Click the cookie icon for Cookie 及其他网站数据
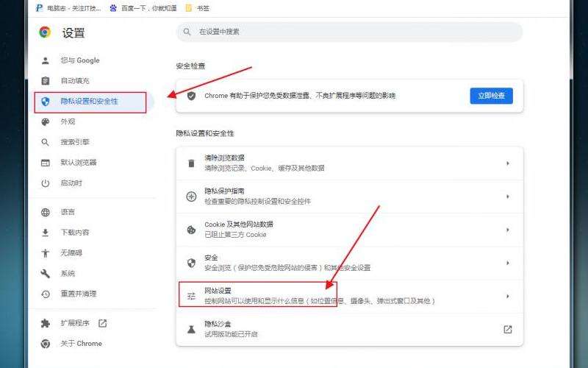 coord(191,230)
